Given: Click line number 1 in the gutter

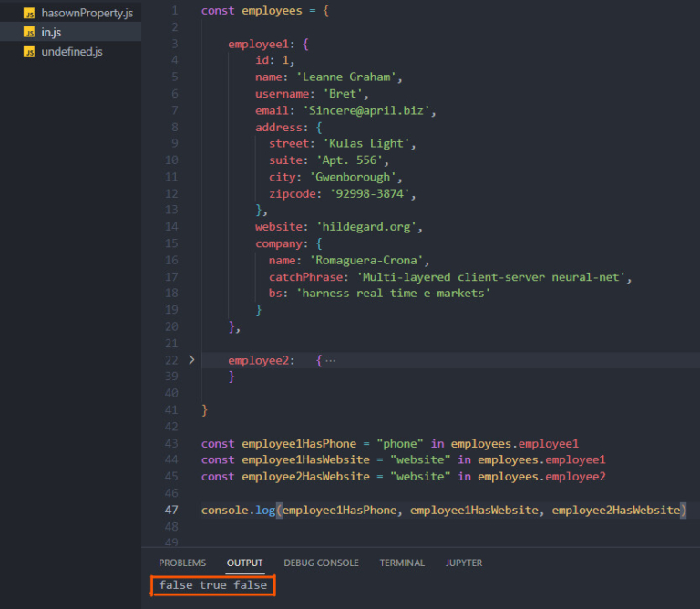Looking at the screenshot, I should click(174, 11).
